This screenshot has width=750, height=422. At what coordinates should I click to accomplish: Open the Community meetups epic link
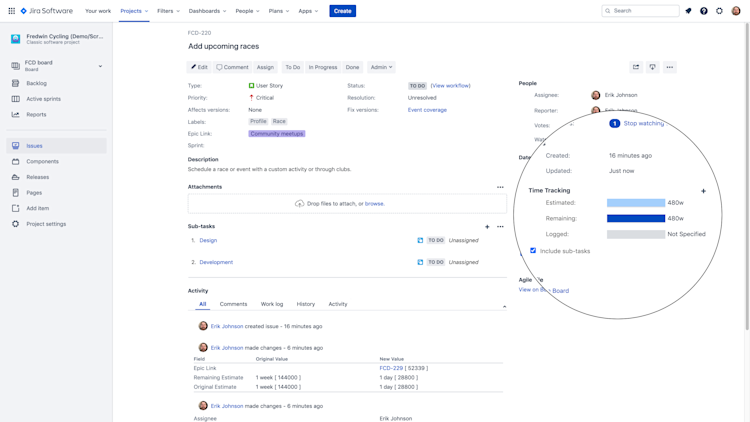(x=276, y=134)
